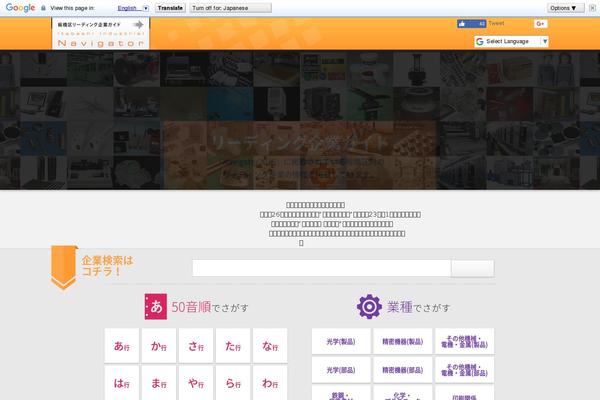Click the search submit button
The width and height of the screenshot is (600, 400).
(x=473, y=268)
